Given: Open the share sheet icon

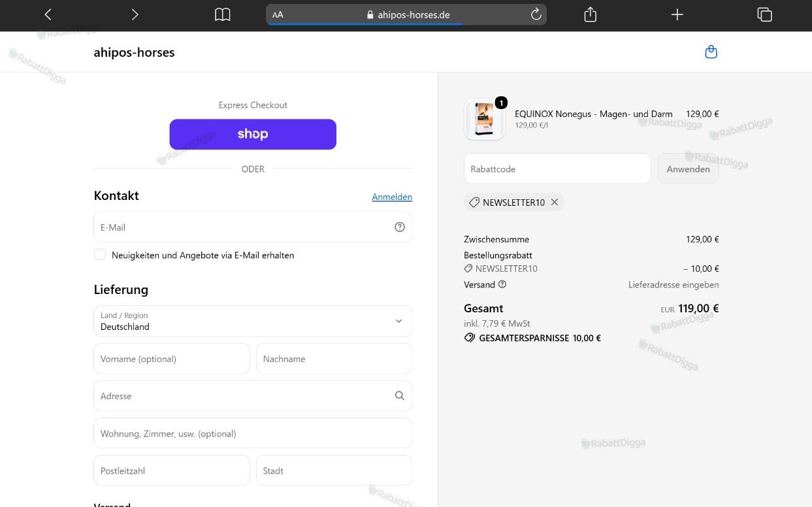Looking at the screenshot, I should (x=591, y=14).
